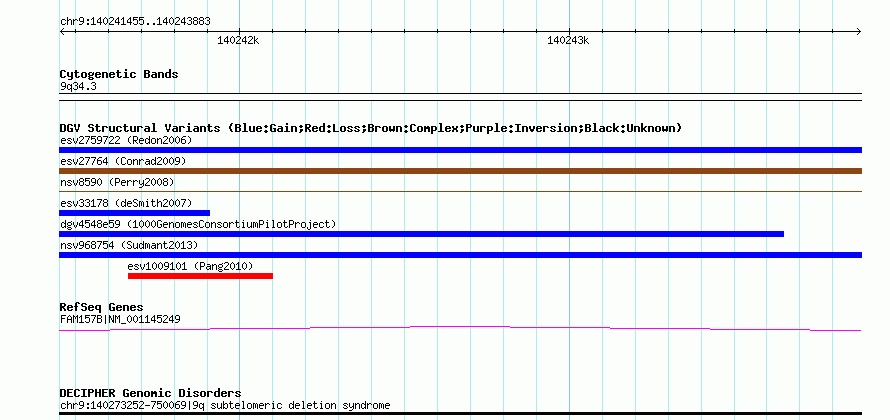Select the esv27764 (Conrad2009) brown complex bar
The image size is (890, 420).
coord(460,171)
